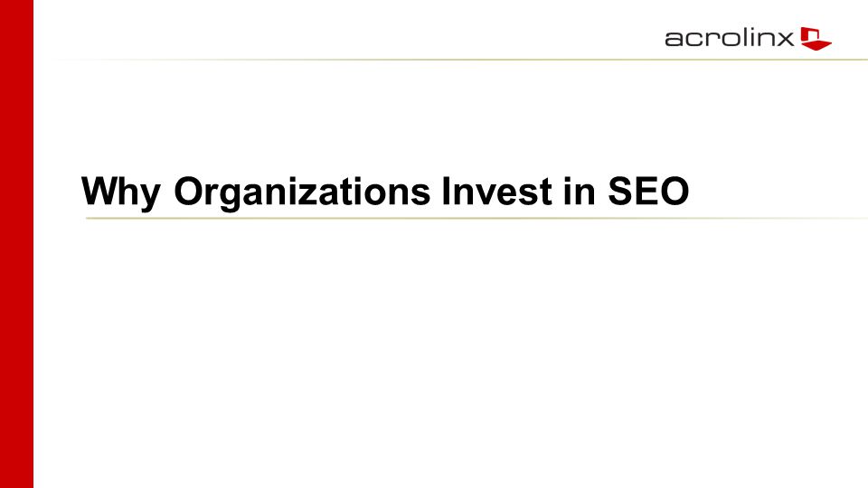Click the word 'Invest' in the title
The image size is (868, 488).
tap(496, 191)
